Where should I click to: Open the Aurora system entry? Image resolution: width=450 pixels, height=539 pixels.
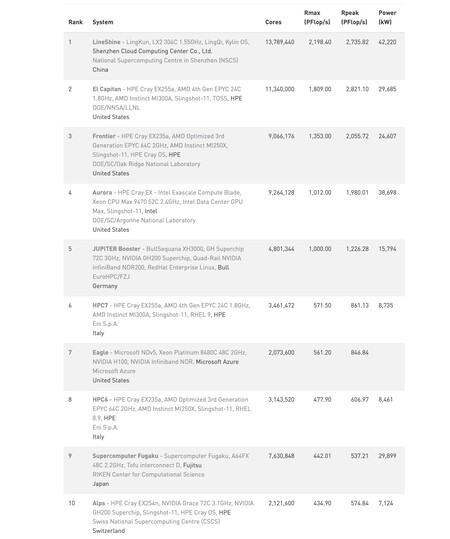coord(102,192)
